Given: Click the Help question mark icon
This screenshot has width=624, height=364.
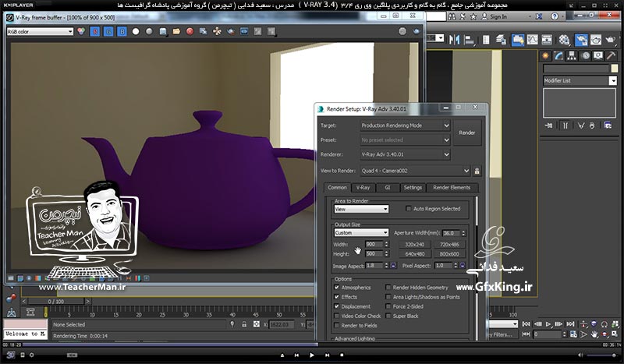Looking at the screenshot, I should tap(555, 16).
